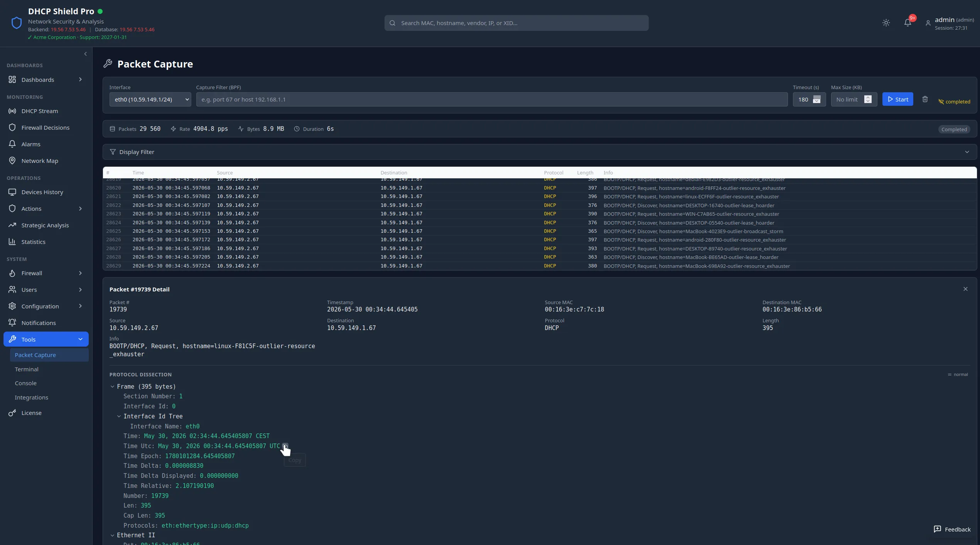Focus the Capture Filter BPF field
The image size is (980, 545).
point(492,99)
